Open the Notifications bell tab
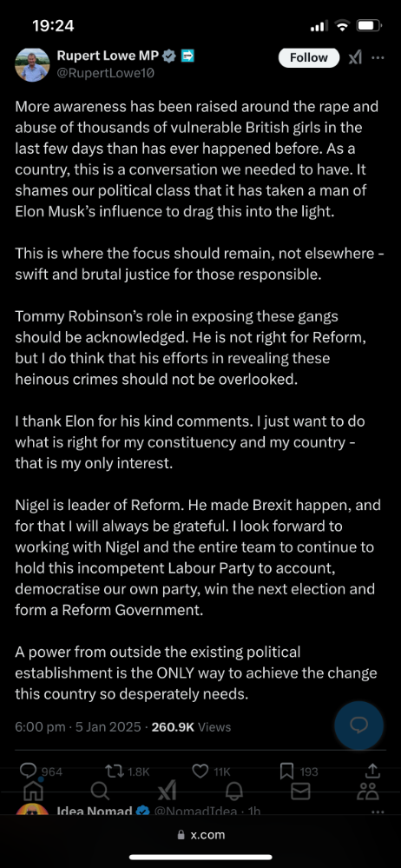The height and width of the screenshot is (868, 401). 234,792
